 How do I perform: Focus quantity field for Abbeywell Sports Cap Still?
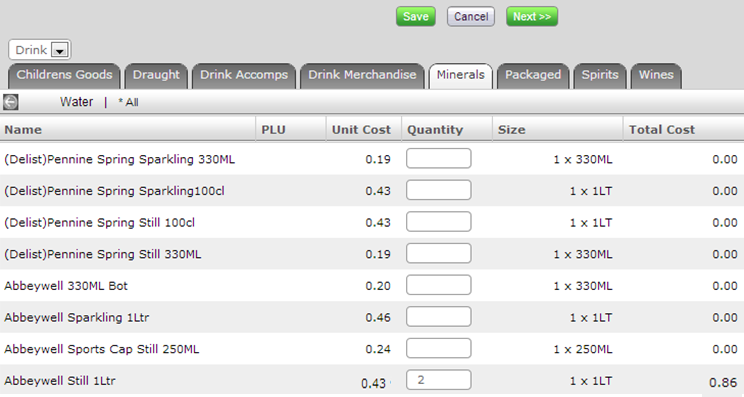(438, 349)
